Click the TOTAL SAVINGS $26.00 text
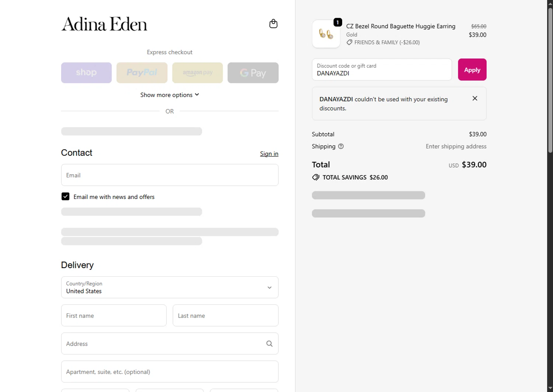The width and height of the screenshot is (553, 392). (355, 177)
